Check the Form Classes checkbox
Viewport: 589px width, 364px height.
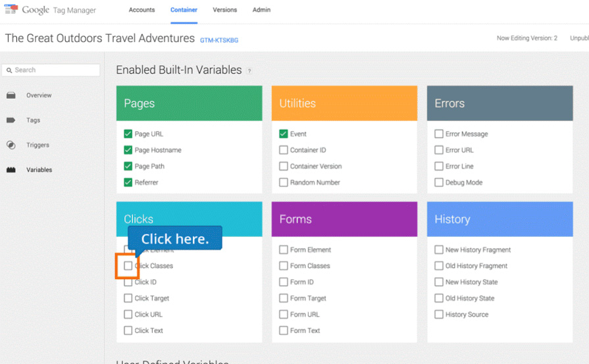[284, 265]
